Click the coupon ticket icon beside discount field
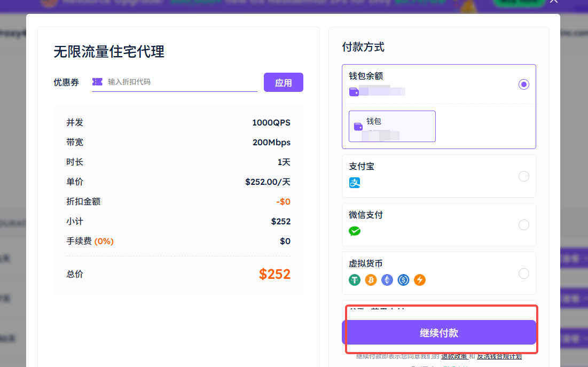588x367 pixels. point(97,82)
